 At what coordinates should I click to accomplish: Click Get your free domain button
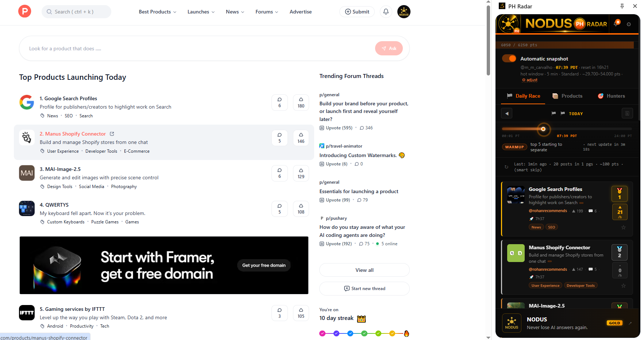click(x=264, y=265)
